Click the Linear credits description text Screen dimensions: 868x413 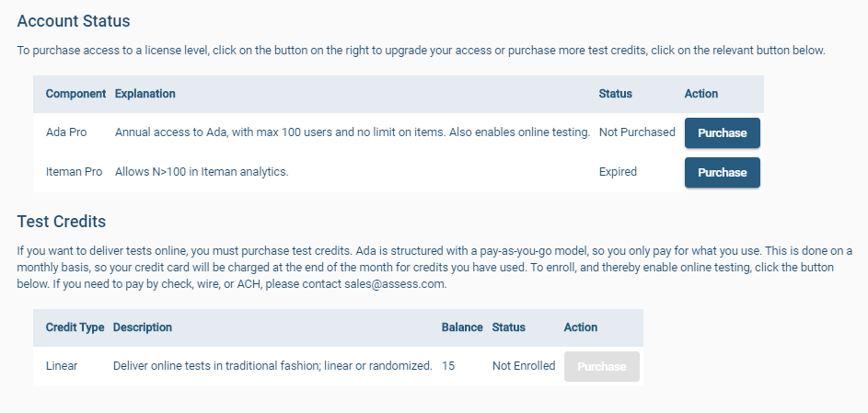pos(272,366)
